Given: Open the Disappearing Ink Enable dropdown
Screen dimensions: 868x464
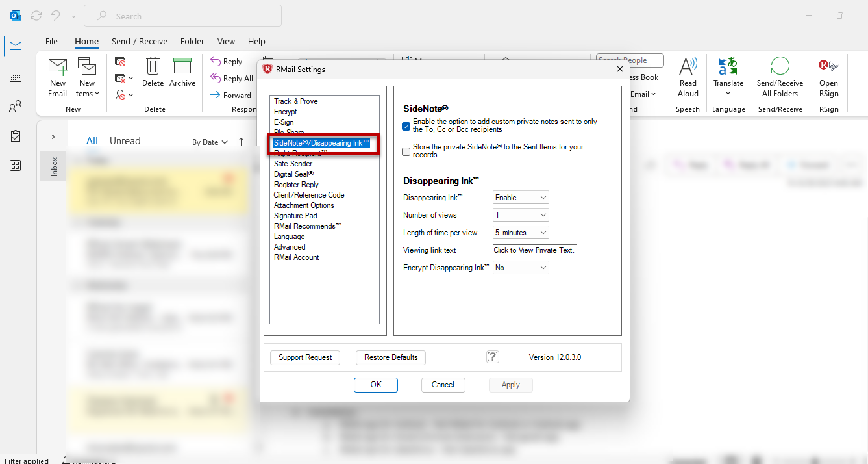Looking at the screenshot, I should [x=521, y=198].
